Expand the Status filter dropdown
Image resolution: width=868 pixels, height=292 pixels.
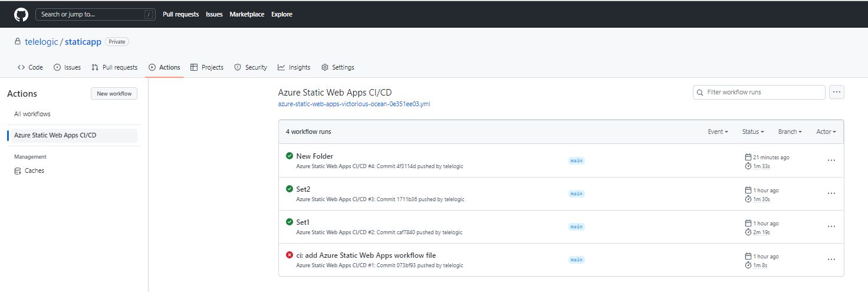click(x=753, y=132)
